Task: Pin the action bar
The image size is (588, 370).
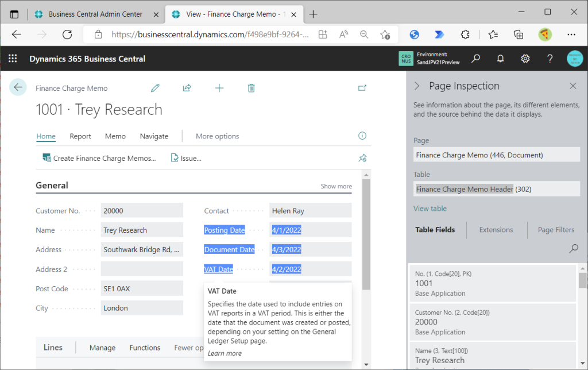Action: pyautogui.click(x=362, y=158)
